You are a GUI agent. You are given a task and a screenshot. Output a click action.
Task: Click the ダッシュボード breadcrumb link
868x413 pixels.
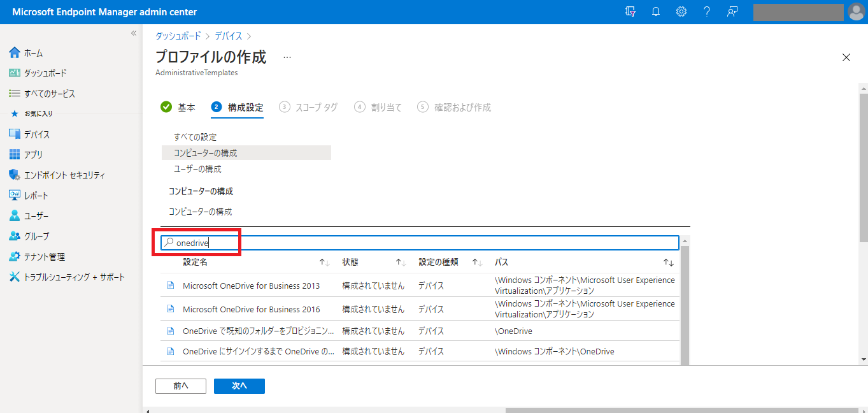(x=178, y=36)
